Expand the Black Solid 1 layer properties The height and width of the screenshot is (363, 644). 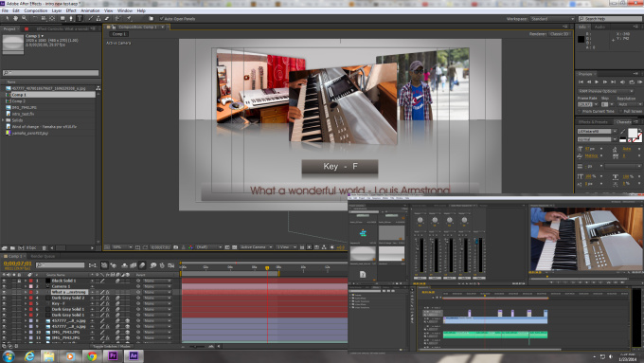coord(25,281)
